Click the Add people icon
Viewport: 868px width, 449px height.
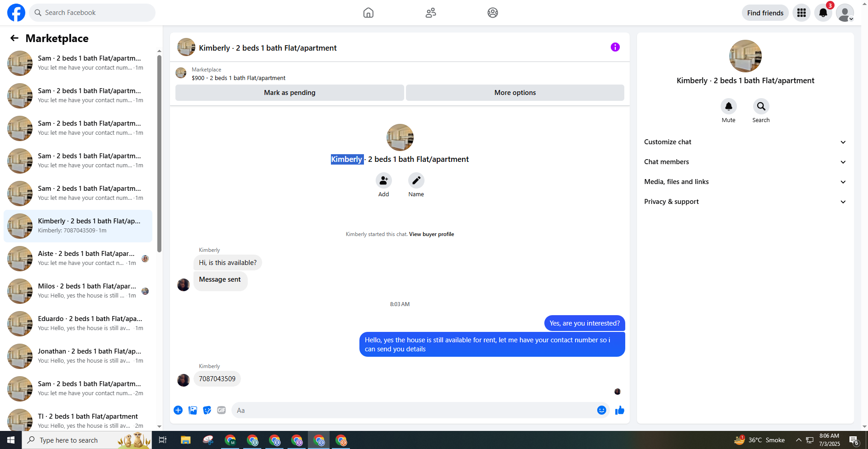pos(384,180)
